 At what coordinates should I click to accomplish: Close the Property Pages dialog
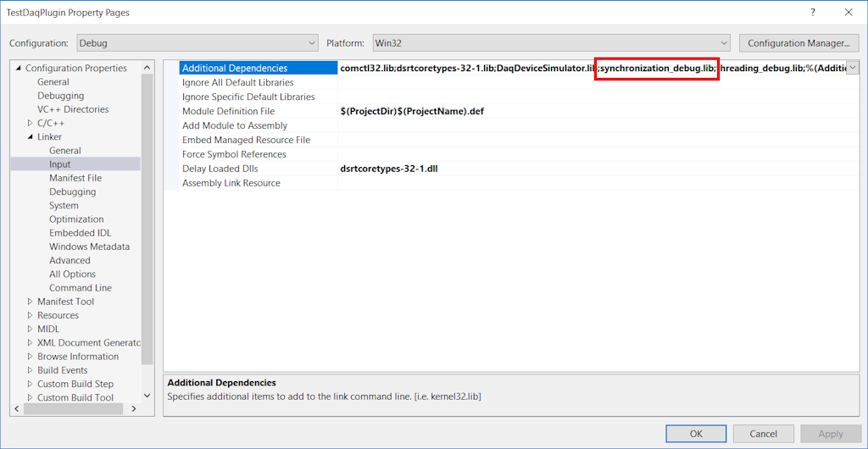[848, 13]
